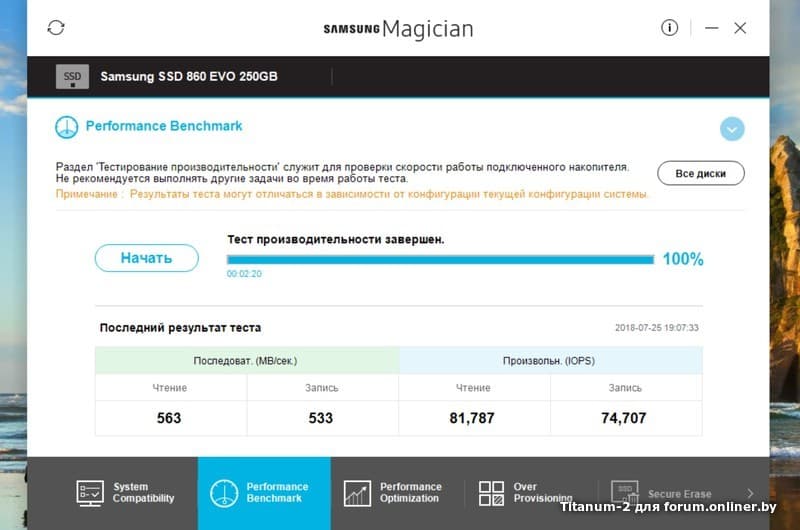This screenshot has width=800, height=530.
Task: Click the System Compatibility icon
Action: click(90, 493)
